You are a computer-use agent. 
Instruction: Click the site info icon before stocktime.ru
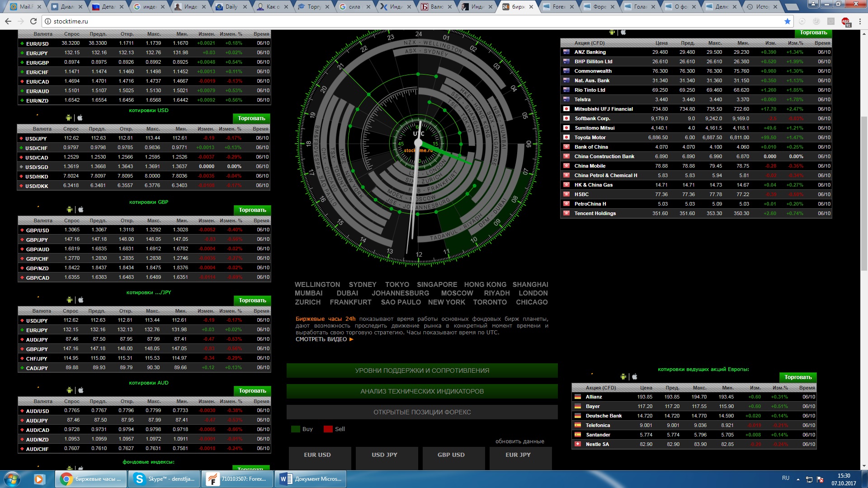[x=48, y=21]
